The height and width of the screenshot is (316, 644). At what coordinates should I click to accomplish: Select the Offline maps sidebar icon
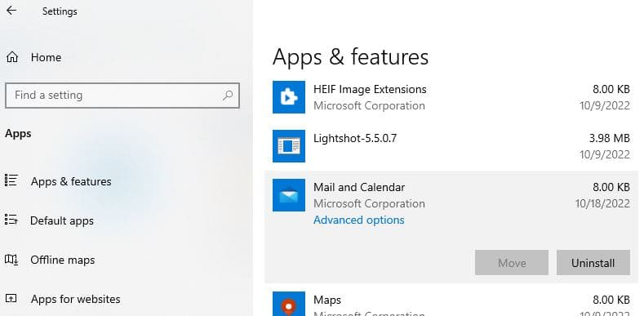pos(11,260)
